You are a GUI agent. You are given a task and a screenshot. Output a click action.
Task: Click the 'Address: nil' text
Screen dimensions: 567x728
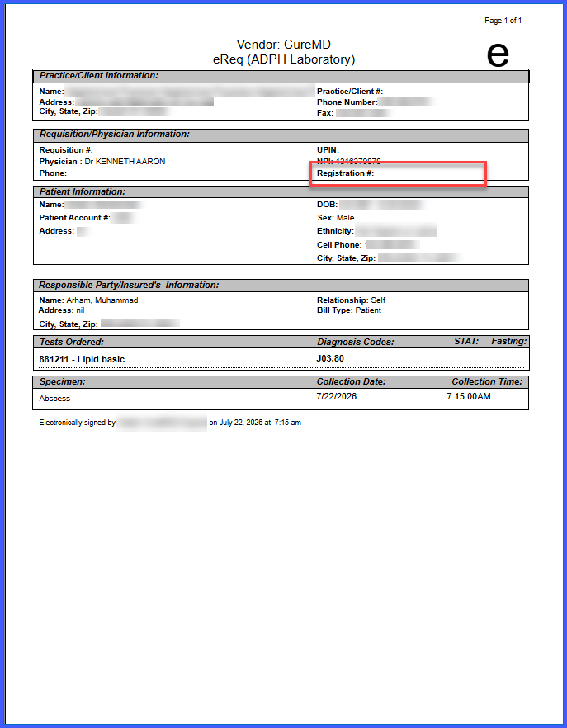pos(62,310)
